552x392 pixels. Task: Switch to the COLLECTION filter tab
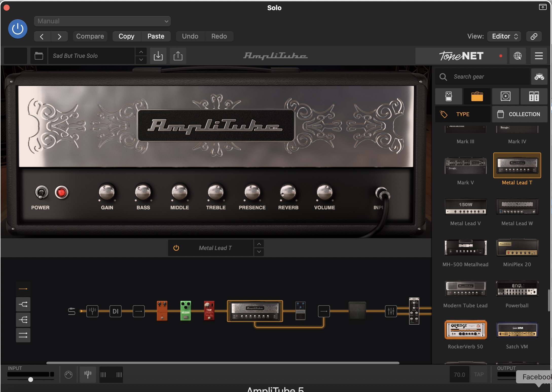click(x=520, y=114)
